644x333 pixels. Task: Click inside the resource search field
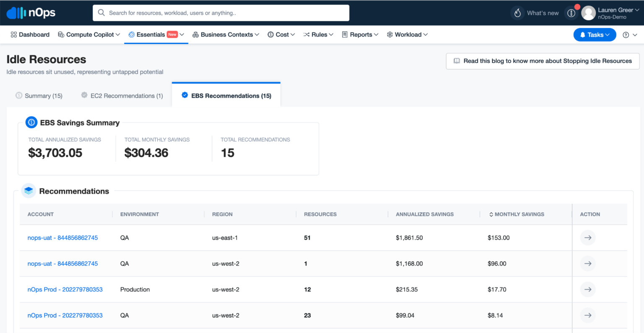[221, 13]
